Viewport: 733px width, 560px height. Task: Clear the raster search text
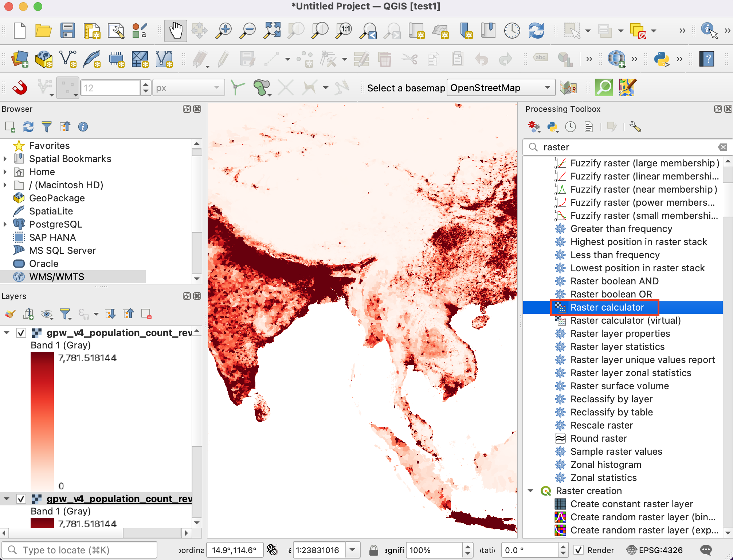pyautogui.click(x=722, y=147)
